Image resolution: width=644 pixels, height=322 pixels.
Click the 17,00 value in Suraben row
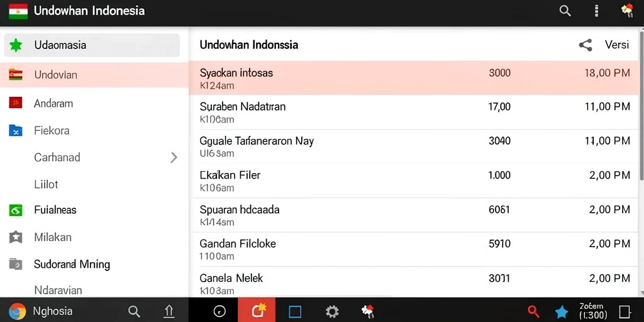tap(499, 107)
